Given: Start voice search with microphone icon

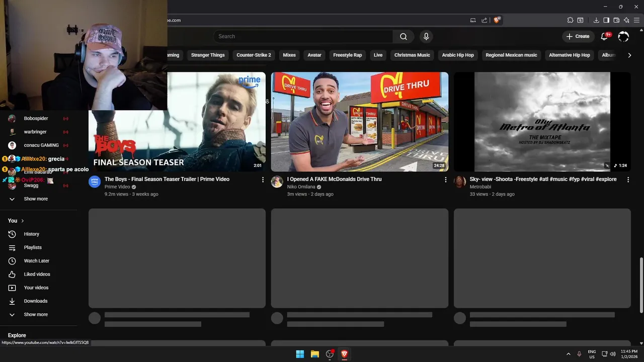Looking at the screenshot, I should (426, 36).
